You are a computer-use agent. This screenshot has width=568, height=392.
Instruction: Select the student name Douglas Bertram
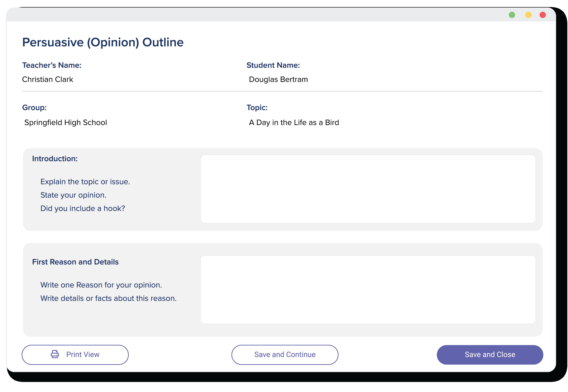(x=278, y=79)
